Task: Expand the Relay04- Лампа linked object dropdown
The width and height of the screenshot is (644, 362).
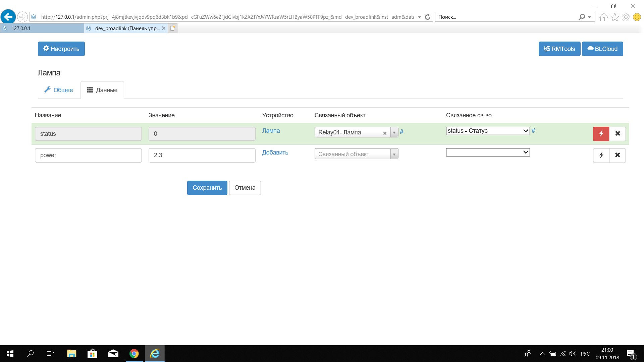Action: pos(394,132)
